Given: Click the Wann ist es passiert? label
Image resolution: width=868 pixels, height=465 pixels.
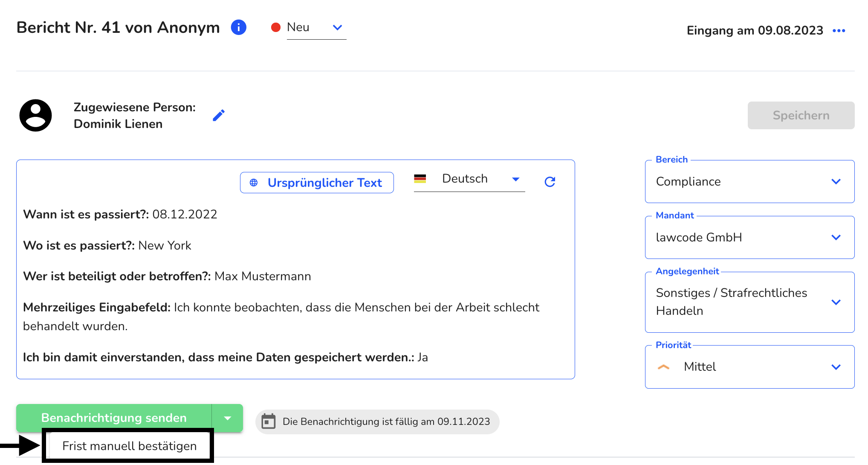Looking at the screenshot, I should (x=86, y=214).
